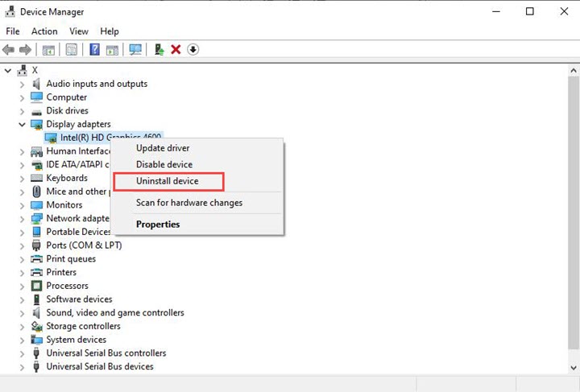Screen dimensions: 580x392
Task: Click the red X Uninstall device icon
Action: click(x=176, y=50)
